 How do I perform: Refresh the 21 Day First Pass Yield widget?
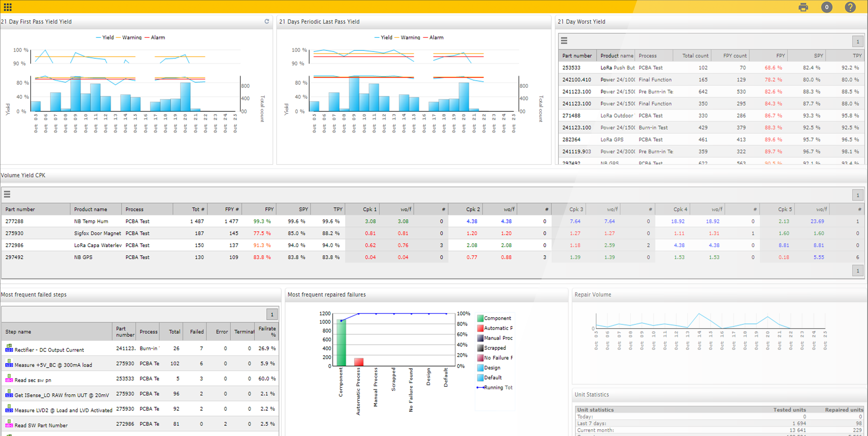tap(267, 21)
